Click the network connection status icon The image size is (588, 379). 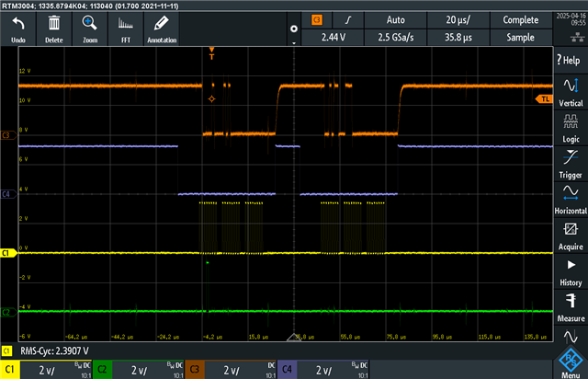pyautogui.click(x=577, y=37)
